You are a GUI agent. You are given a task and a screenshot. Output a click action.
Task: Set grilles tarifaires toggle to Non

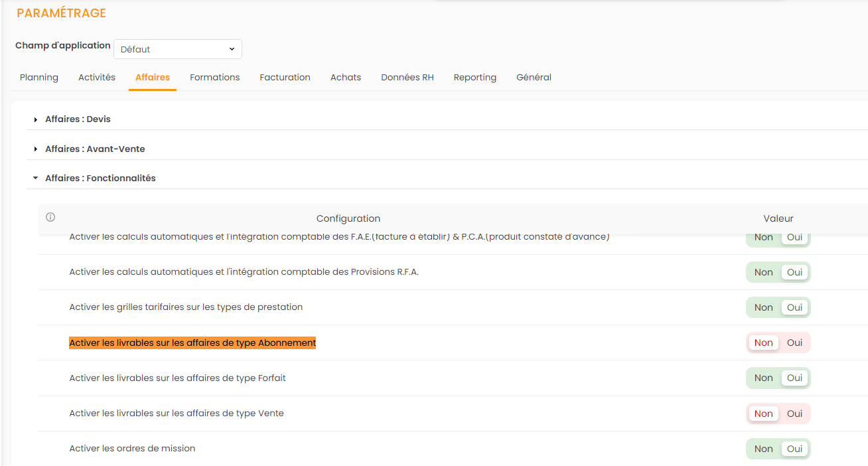[763, 307]
